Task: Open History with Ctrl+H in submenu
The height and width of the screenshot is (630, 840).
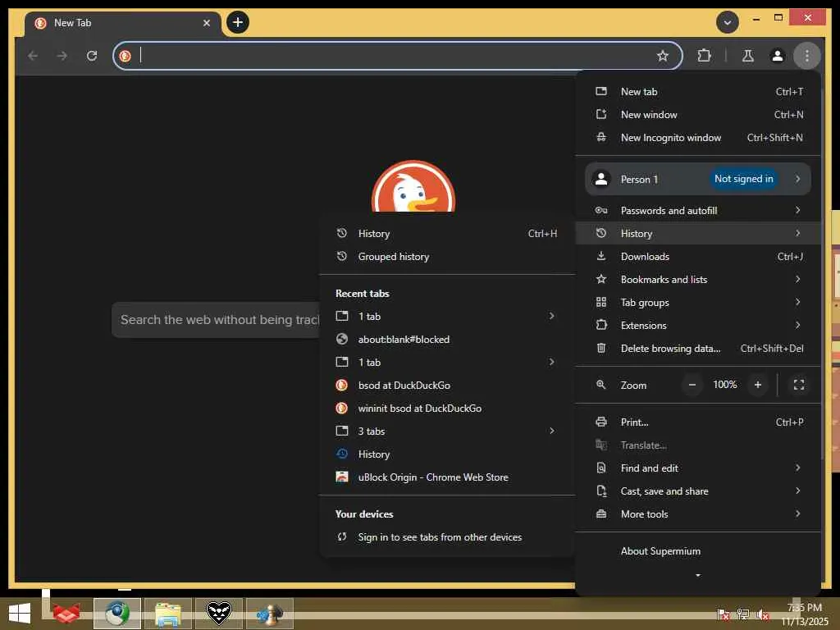Action: pos(447,234)
